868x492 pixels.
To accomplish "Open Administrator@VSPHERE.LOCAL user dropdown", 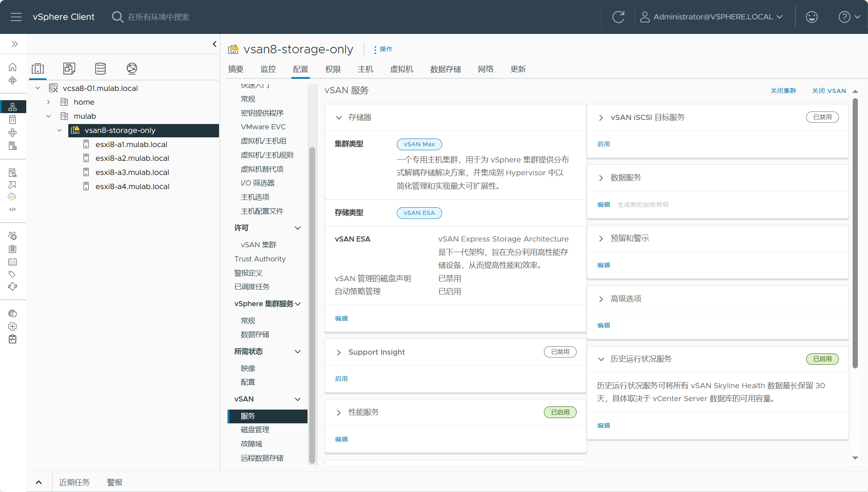I will pos(712,17).
